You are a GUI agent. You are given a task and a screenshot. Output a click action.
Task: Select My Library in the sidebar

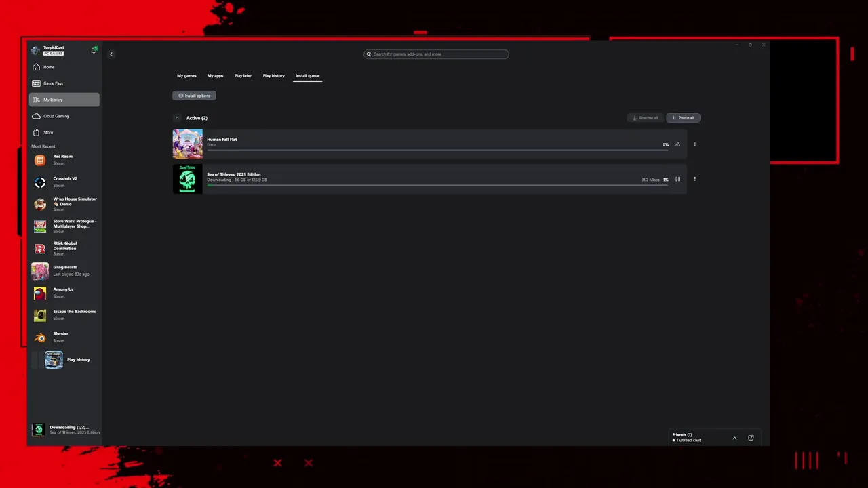[x=64, y=100]
